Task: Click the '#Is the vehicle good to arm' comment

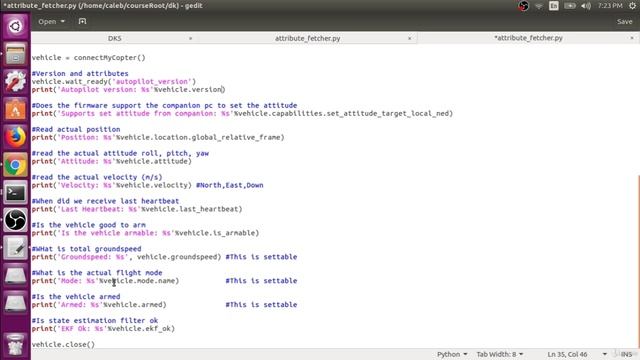Action: [89, 225]
